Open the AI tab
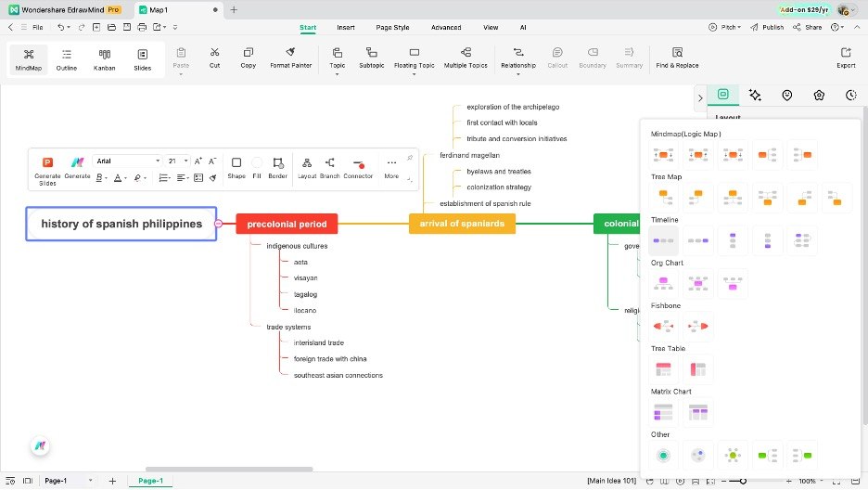This screenshot has width=868, height=490. coord(523,27)
